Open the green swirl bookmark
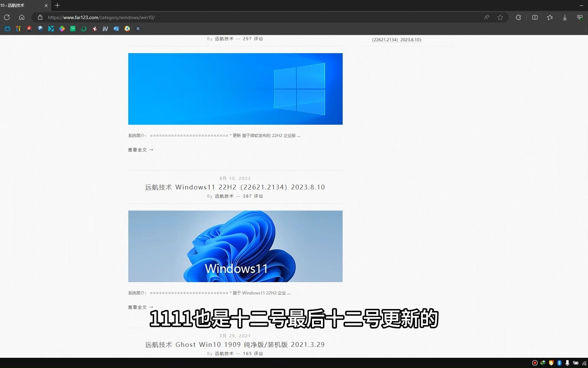Image resolution: width=588 pixels, height=368 pixels. point(84,29)
